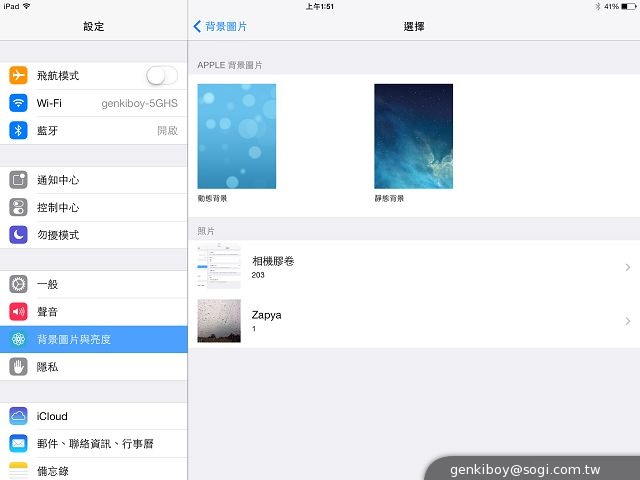Open 勿擾模式 Do Not Disturb settings
The height and width of the screenshot is (480, 640).
(x=93, y=235)
